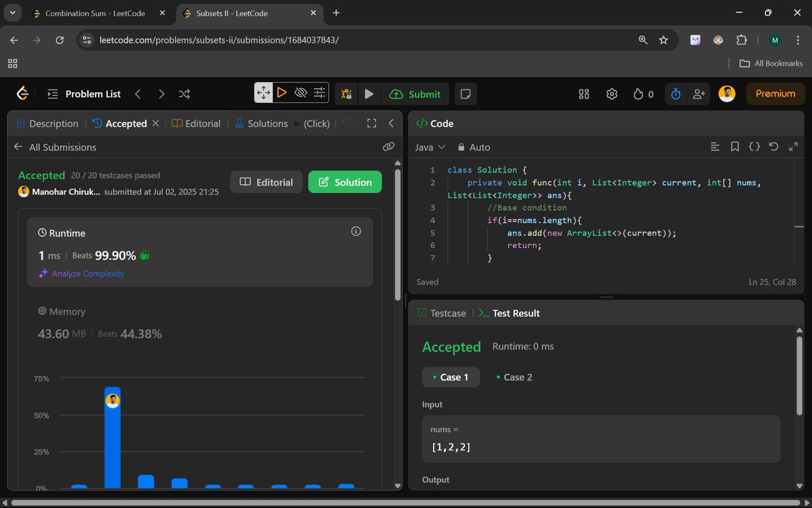Toggle the blue timer stopwatch icon

[x=675, y=94]
